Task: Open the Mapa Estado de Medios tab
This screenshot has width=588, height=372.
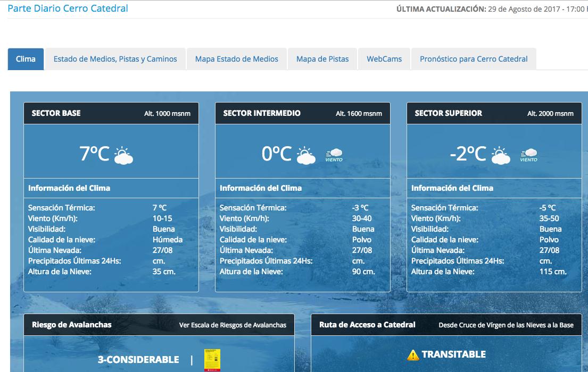Action: pyautogui.click(x=237, y=59)
